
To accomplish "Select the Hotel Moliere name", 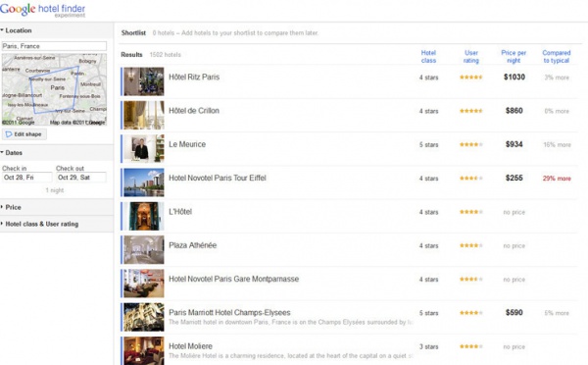I will [x=190, y=346].
